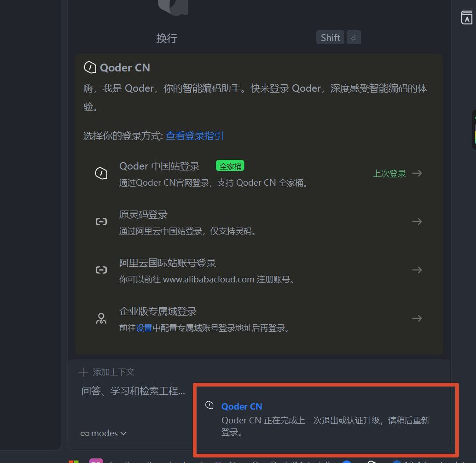Click the plus icon for 添加上下文
This screenshot has width=476, height=463.
tap(83, 372)
